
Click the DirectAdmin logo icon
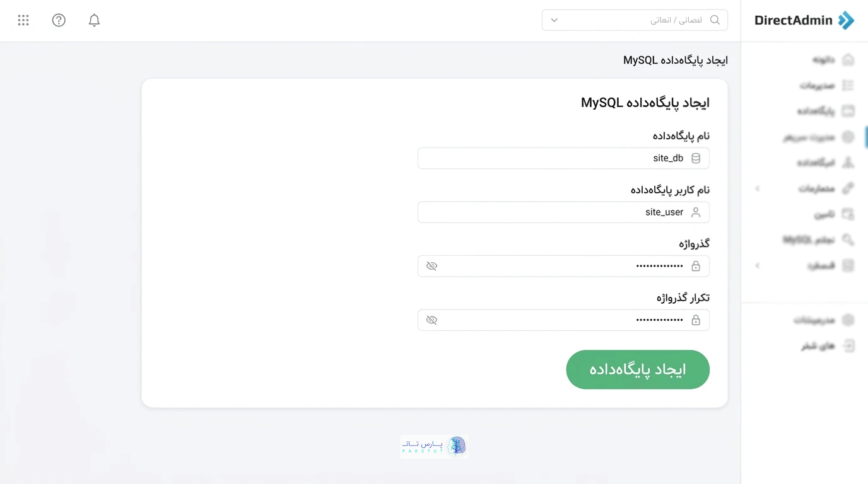click(846, 20)
